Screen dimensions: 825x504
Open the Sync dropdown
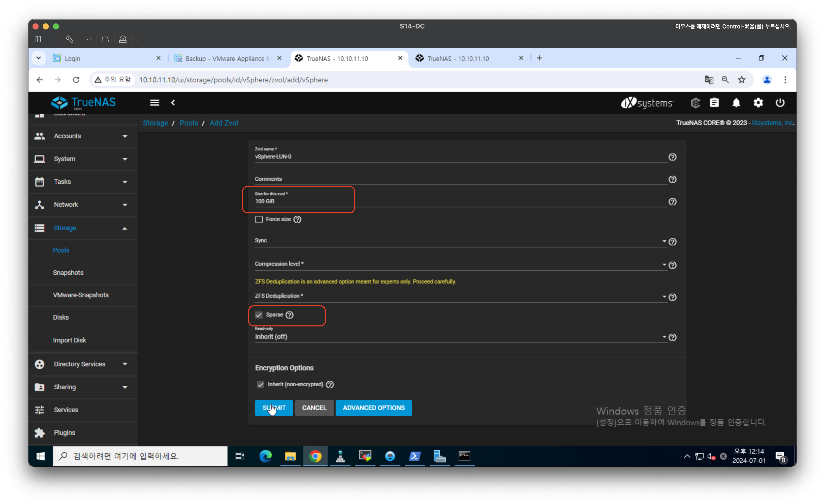point(459,241)
